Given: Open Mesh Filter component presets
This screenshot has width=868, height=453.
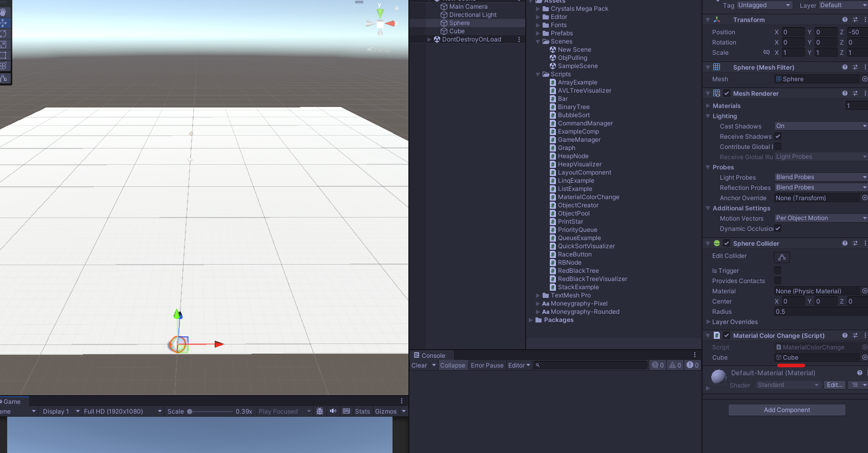Looking at the screenshot, I should (855, 68).
